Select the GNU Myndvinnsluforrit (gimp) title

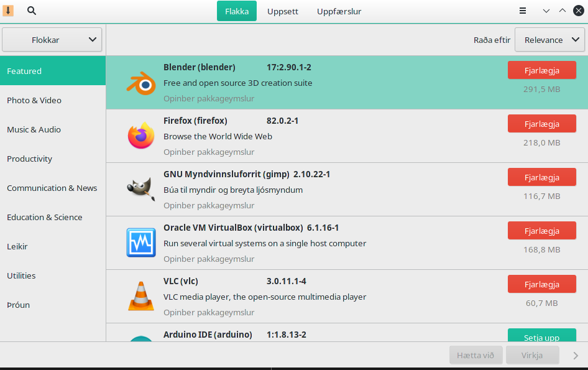tap(226, 174)
